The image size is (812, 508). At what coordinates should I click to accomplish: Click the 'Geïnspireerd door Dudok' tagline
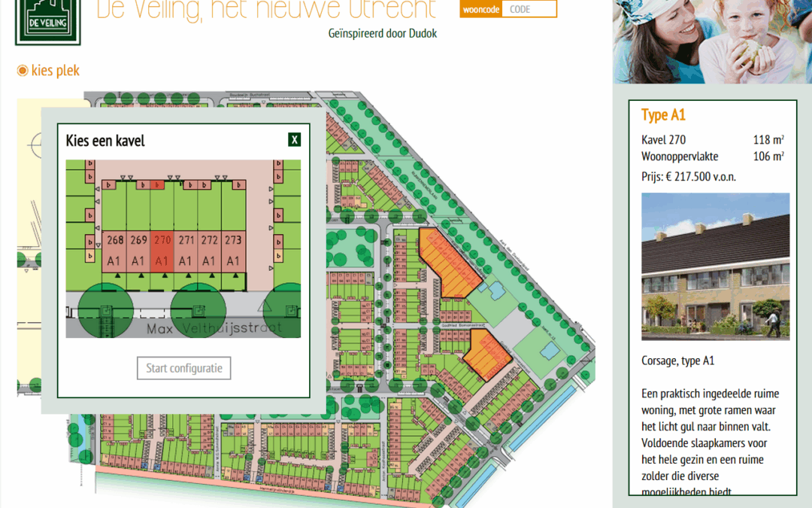(383, 34)
